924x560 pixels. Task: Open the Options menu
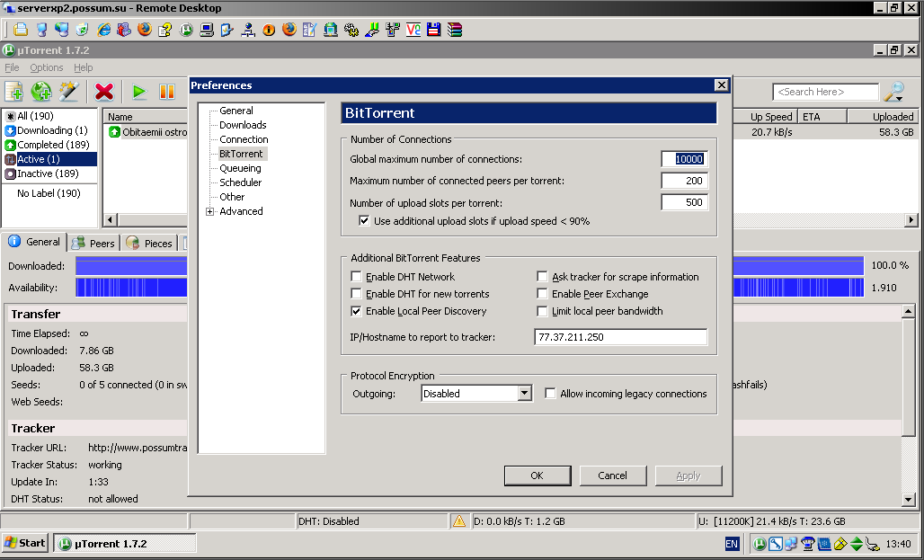[x=47, y=67]
